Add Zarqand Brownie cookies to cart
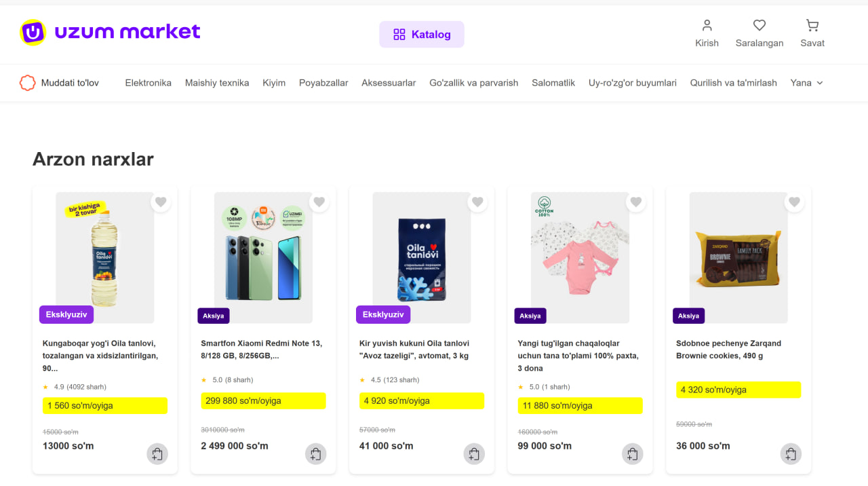Viewport: 868px width, 486px height. click(791, 454)
